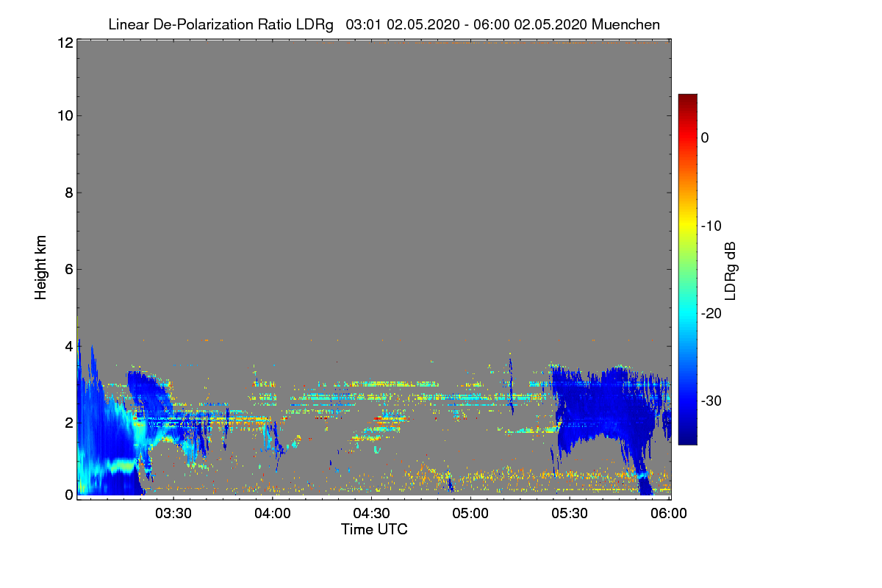Click the colorbar value -30
Screen dimensions: 882x588
(711, 401)
